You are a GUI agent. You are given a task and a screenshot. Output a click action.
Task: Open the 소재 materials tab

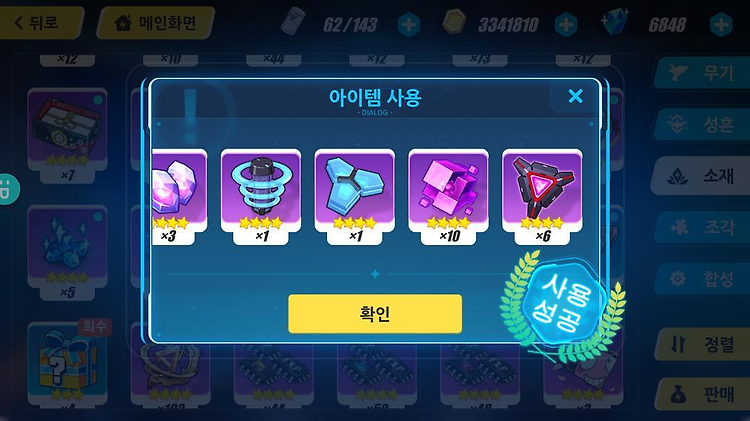[701, 176]
